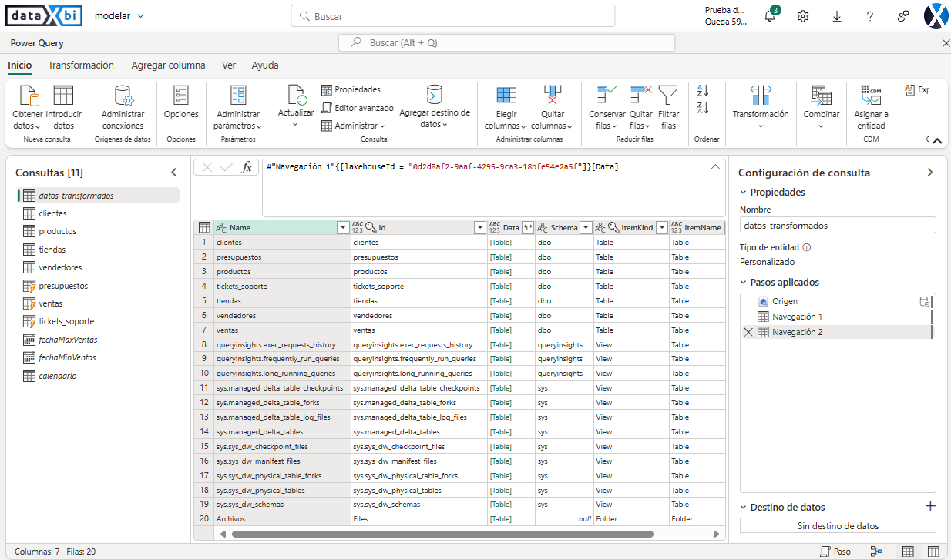Image resolution: width=951 pixels, height=560 pixels.
Task: Click the Nombre field showing datos_transformados
Action: pos(838,224)
